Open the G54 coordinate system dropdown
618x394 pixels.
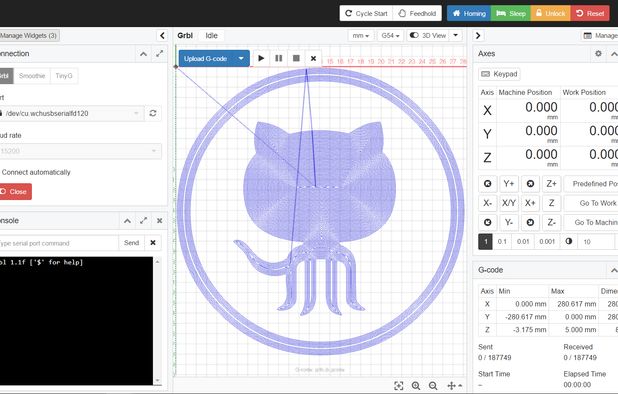390,35
